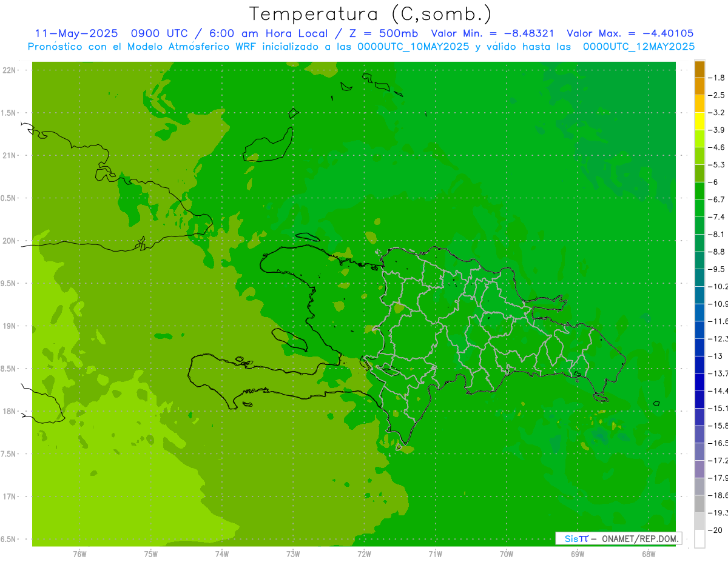Screen dimensions: 728x562
Task: Click the '-2.5' color scale label
Action: click(x=718, y=95)
